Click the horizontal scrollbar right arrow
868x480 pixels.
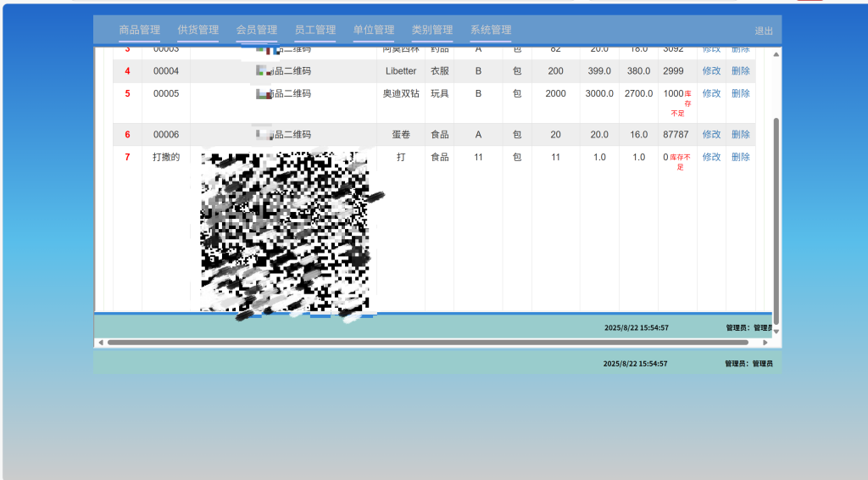click(x=765, y=343)
